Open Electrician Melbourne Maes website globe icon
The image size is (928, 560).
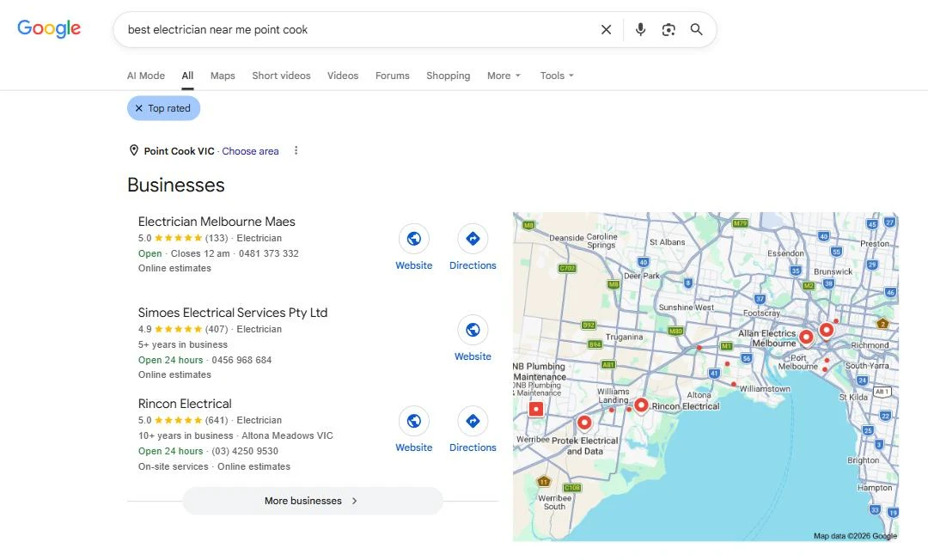pyautogui.click(x=413, y=238)
